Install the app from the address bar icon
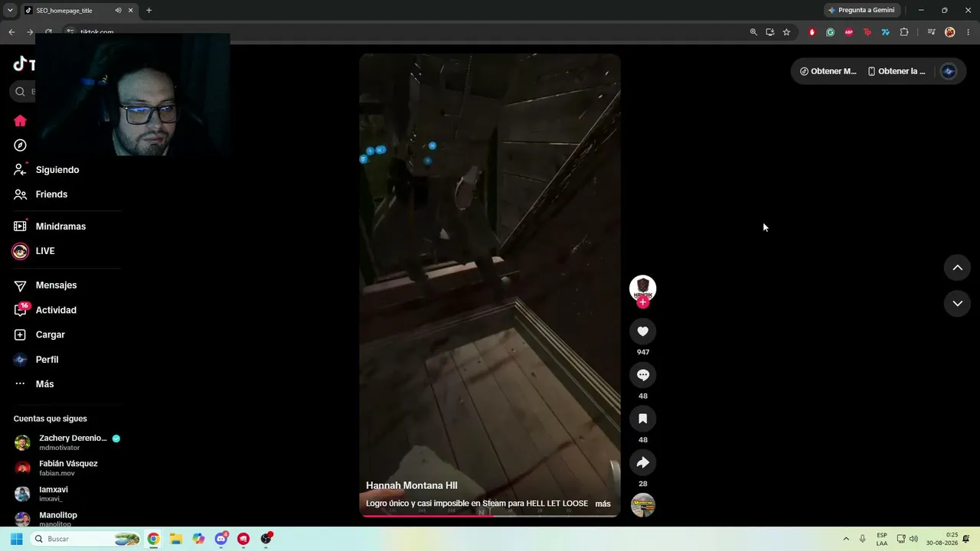 (770, 32)
